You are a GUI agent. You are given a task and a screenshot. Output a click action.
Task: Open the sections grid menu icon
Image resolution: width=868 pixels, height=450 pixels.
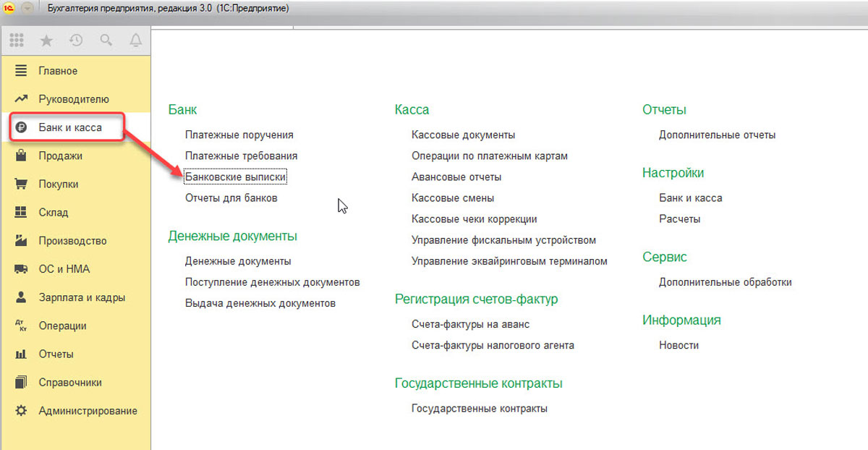tap(17, 41)
